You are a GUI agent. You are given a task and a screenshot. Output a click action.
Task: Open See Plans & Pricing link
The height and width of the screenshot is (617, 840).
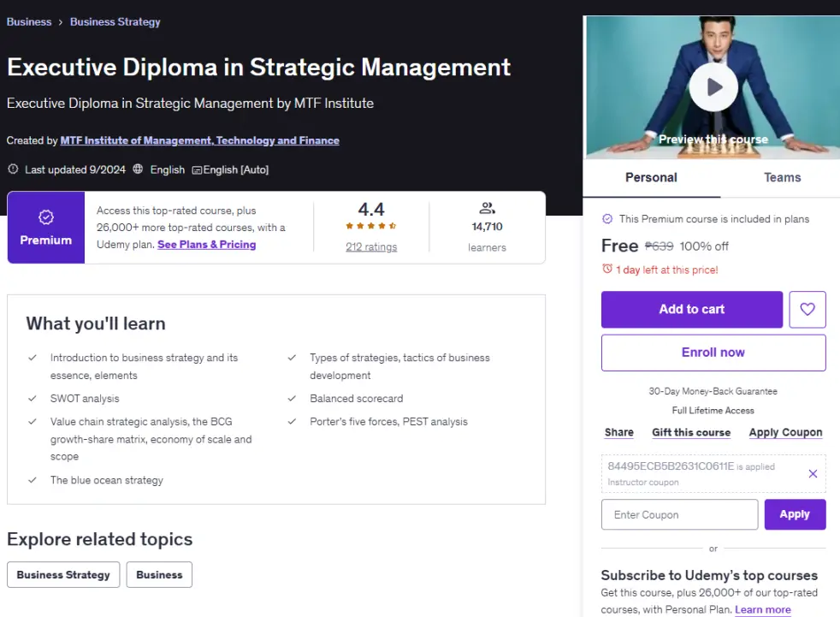[x=207, y=245]
